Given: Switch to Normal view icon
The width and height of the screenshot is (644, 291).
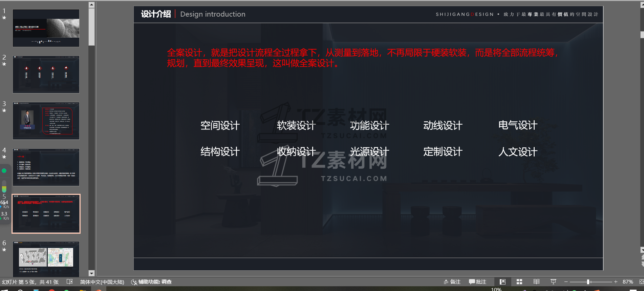Looking at the screenshot, I should click(x=502, y=282).
